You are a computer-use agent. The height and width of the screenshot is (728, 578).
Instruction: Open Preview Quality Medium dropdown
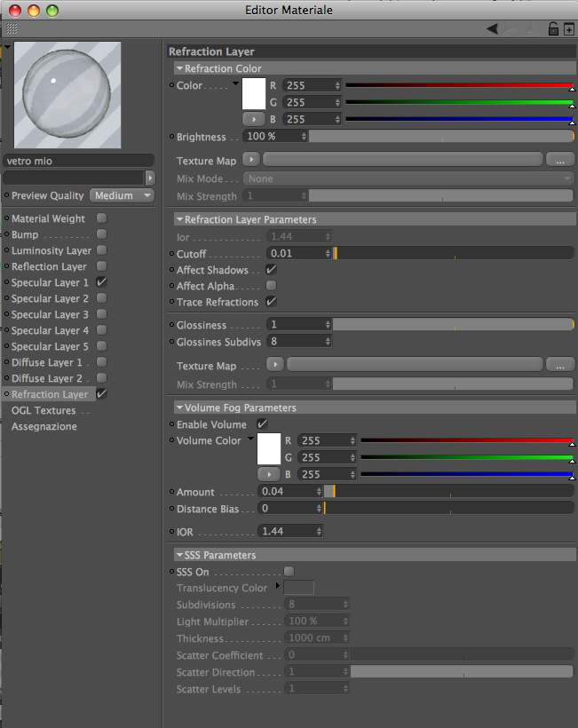pos(122,195)
